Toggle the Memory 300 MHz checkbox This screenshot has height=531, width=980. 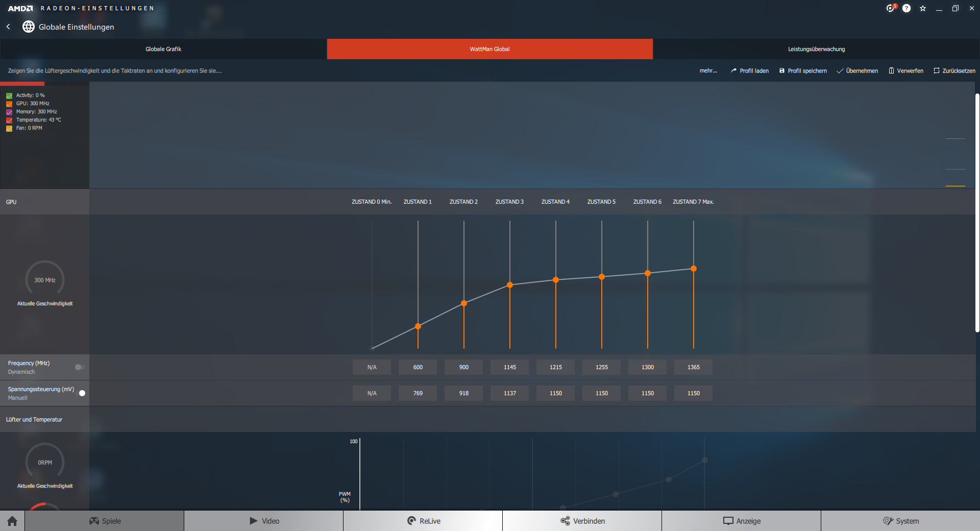[x=9, y=112]
